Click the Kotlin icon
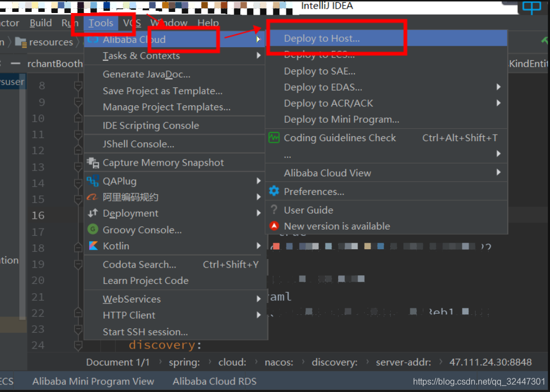Image resolution: width=550 pixels, height=392 pixels. click(x=93, y=245)
